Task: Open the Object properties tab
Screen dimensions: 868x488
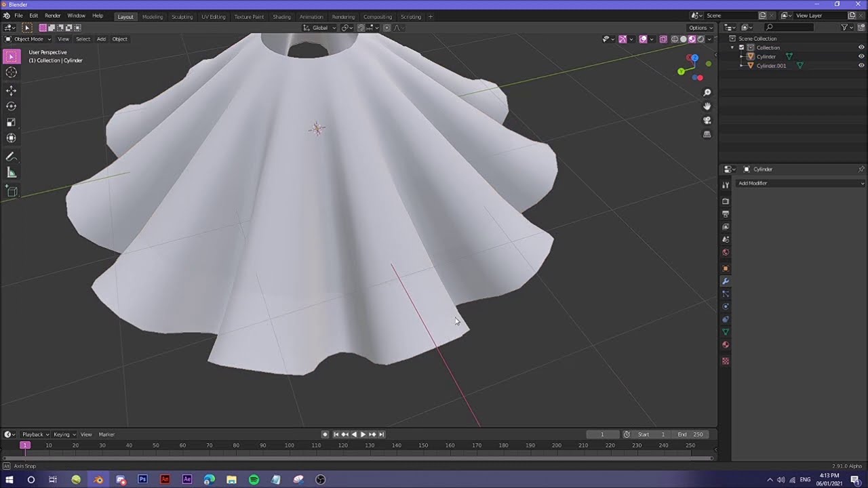Action: pos(726,268)
